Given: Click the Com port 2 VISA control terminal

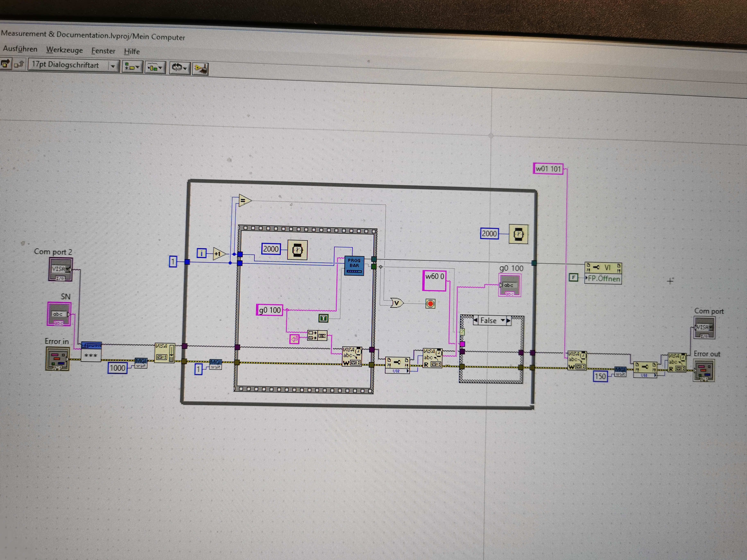Looking at the screenshot, I should (60, 269).
